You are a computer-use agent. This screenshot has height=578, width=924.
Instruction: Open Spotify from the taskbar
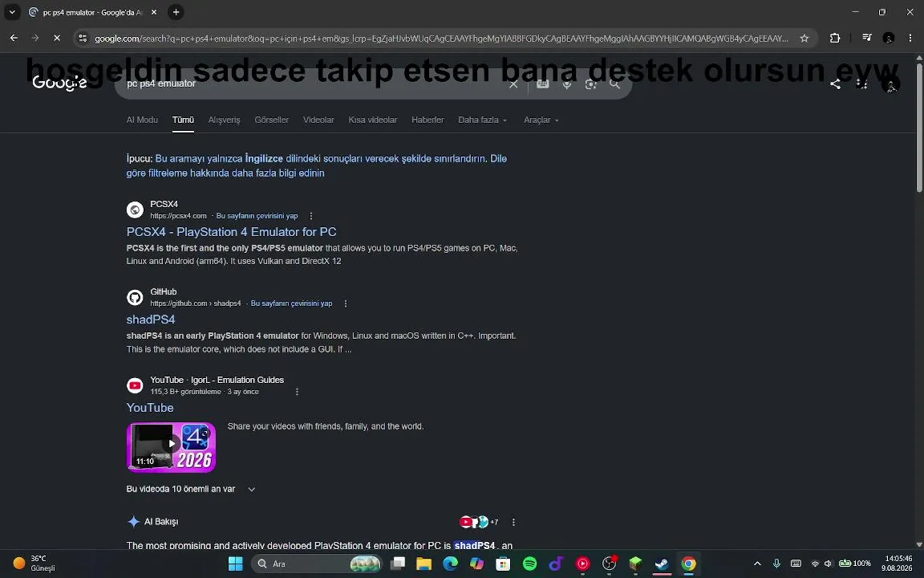pos(529,564)
